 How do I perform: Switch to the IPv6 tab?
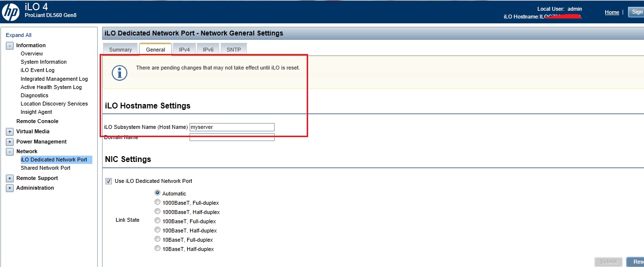[208, 49]
